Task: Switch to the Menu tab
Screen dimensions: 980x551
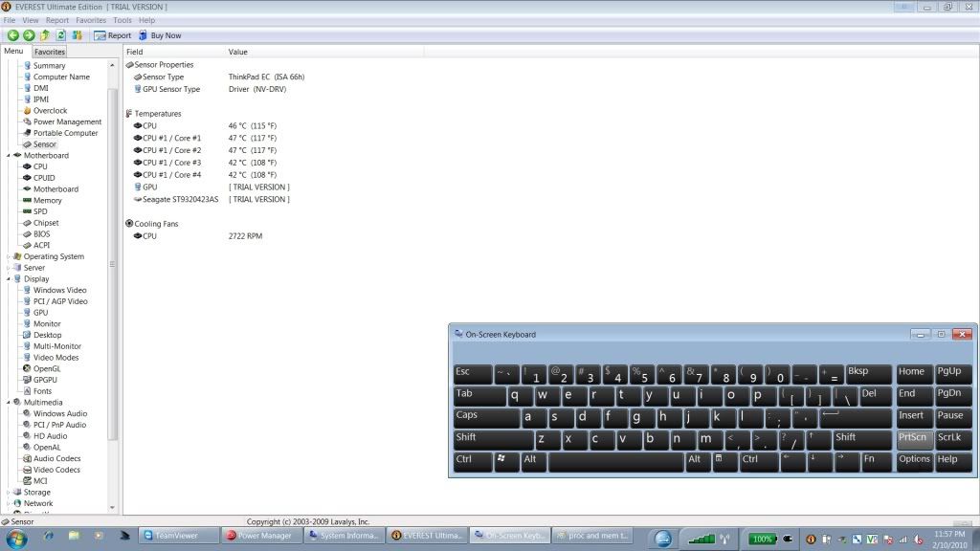Action: [x=13, y=52]
